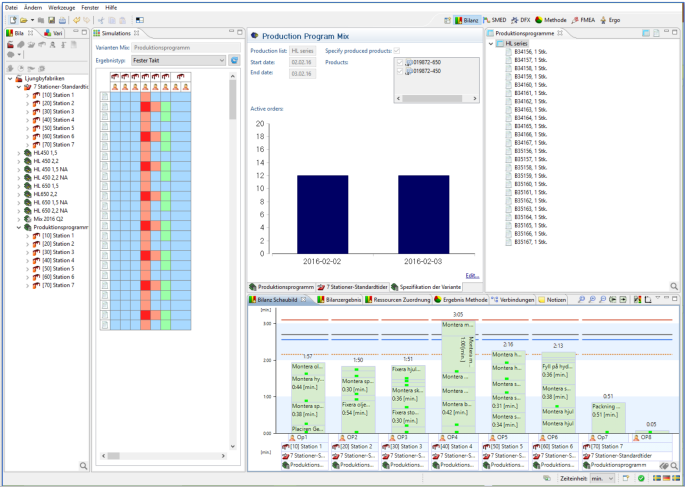Click the refresh icon beside the Ergebnistyp dropdown
This screenshot has width=685, height=487.
[234, 60]
